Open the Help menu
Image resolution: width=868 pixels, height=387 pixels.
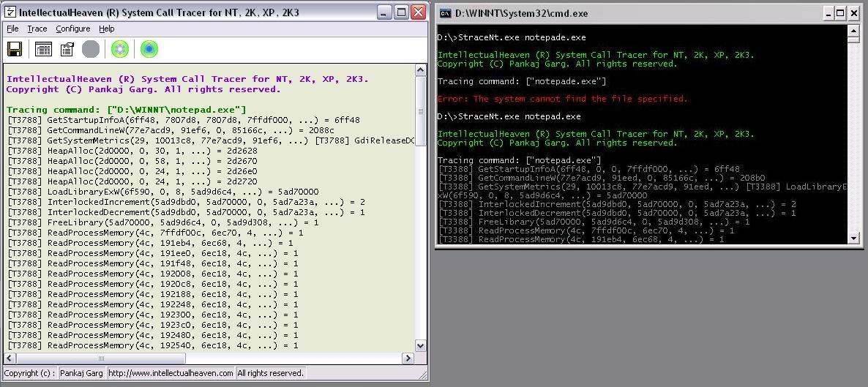(106, 29)
